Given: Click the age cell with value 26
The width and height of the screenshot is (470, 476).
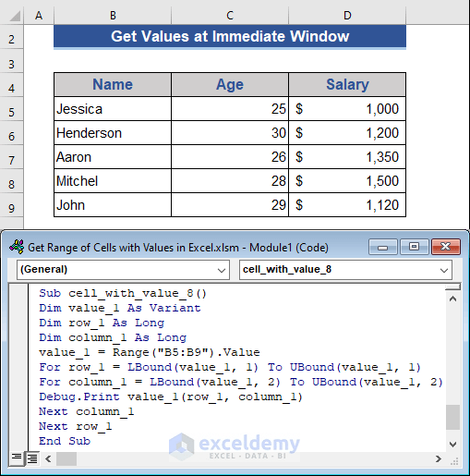Looking at the screenshot, I should (x=230, y=157).
